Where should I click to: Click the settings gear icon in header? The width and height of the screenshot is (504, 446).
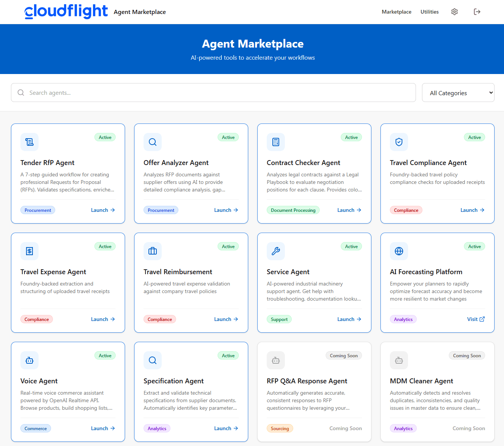[455, 12]
